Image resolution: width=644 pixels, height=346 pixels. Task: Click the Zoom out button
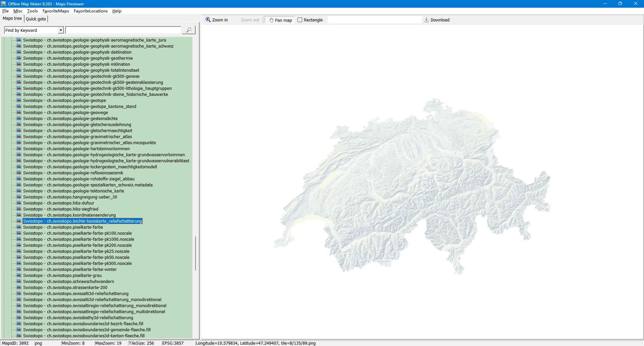point(250,20)
